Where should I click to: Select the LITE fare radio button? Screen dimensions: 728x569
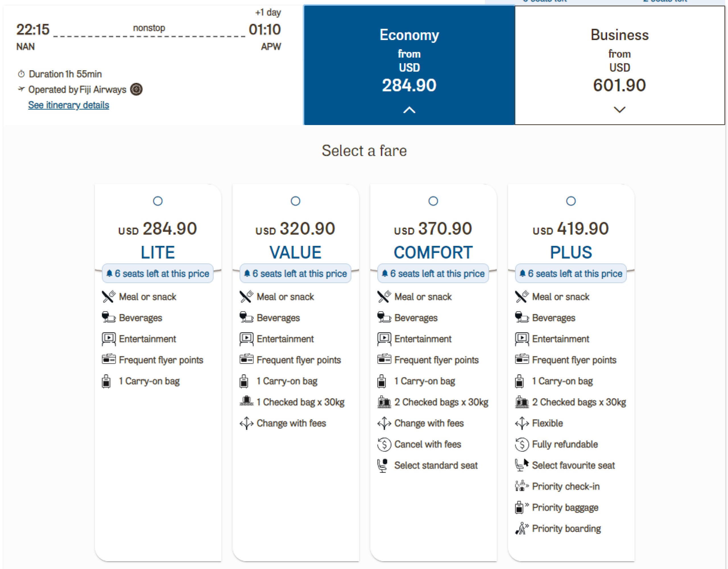158,201
